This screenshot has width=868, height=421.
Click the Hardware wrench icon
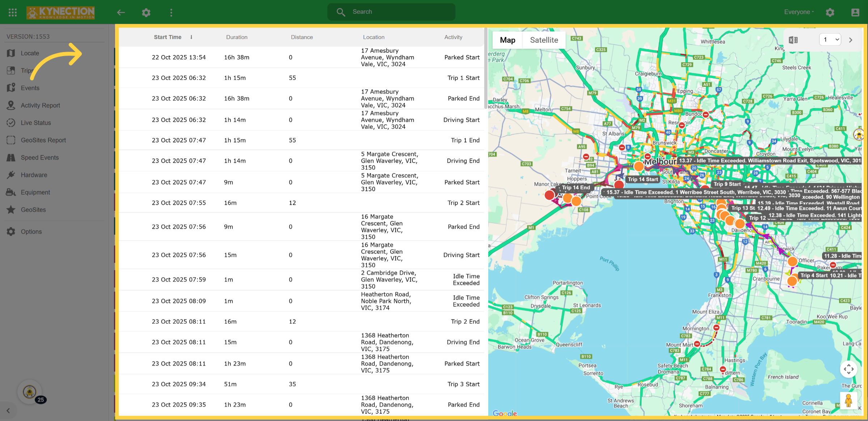coord(11,175)
